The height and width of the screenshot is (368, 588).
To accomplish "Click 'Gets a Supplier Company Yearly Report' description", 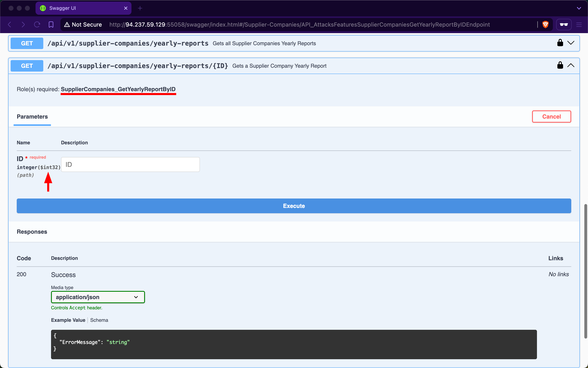I will tap(279, 66).
